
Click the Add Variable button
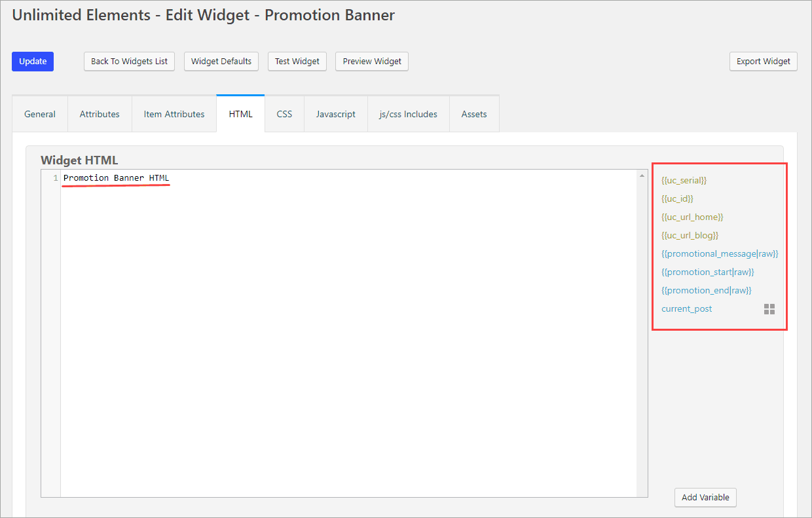[x=705, y=497]
